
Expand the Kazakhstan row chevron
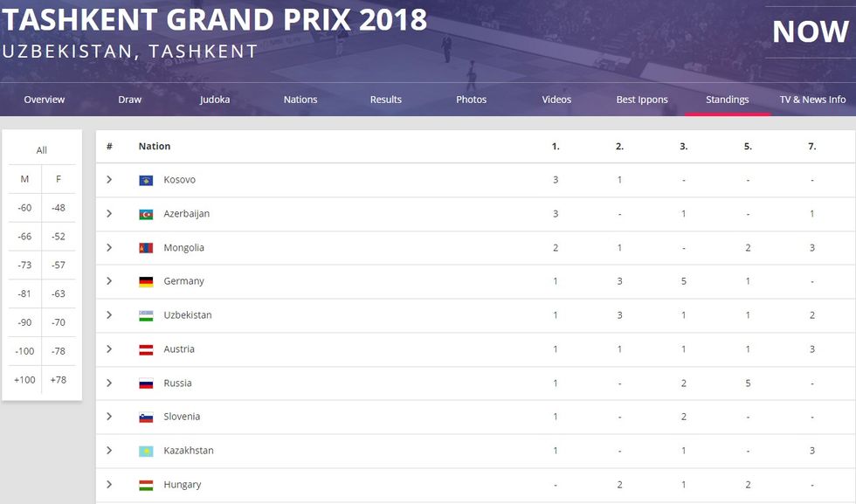tap(109, 451)
